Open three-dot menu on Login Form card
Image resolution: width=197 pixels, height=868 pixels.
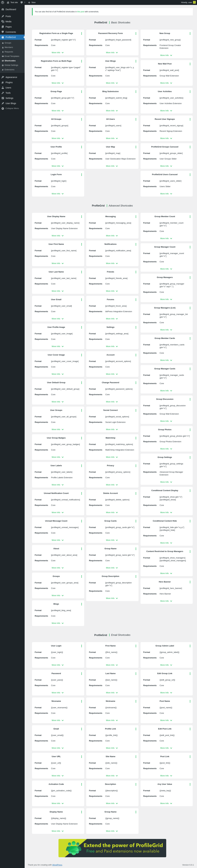pyautogui.click(x=81, y=175)
